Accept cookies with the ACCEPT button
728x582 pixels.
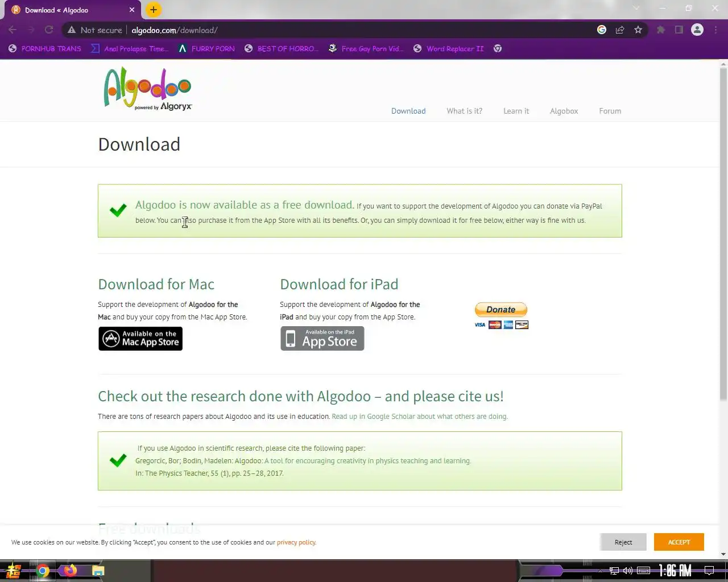pyautogui.click(x=679, y=542)
